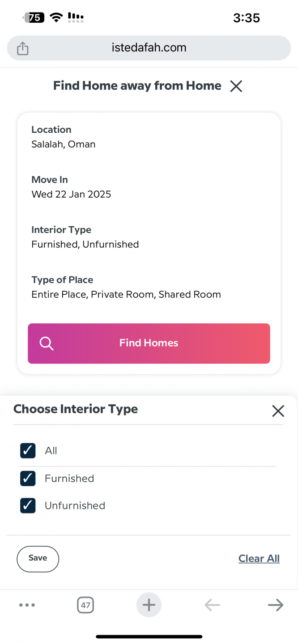The width and height of the screenshot is (298, 644).
Task: Close the Choose Interior Type sheet
Action: (x=278, y=411)
